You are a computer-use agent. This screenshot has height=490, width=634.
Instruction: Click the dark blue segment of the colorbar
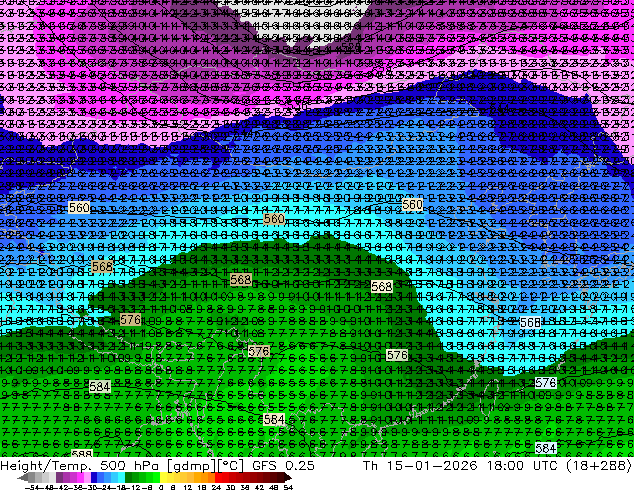94,477
